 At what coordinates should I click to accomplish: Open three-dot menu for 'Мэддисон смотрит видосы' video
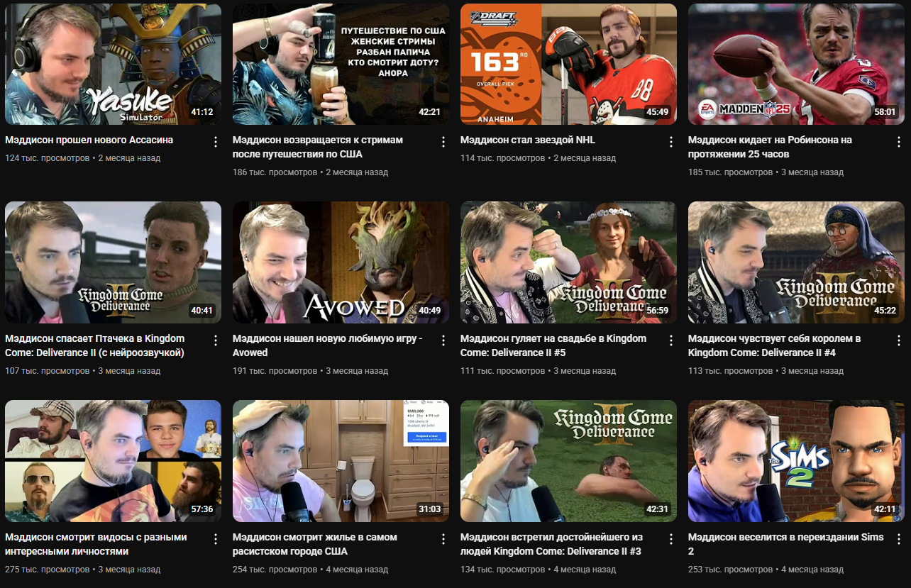(216, 539)
